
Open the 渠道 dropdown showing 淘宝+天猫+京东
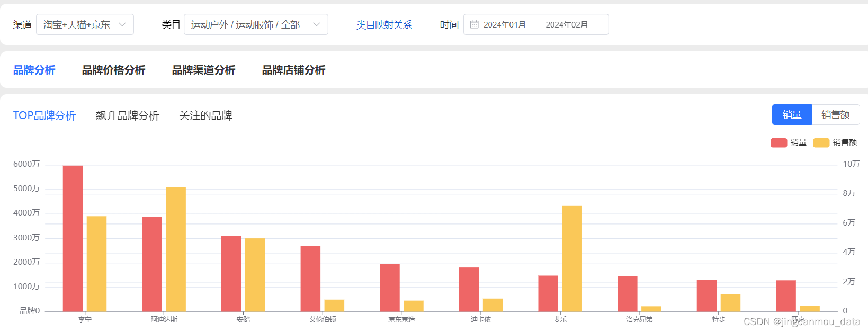[x=85, y=24]
